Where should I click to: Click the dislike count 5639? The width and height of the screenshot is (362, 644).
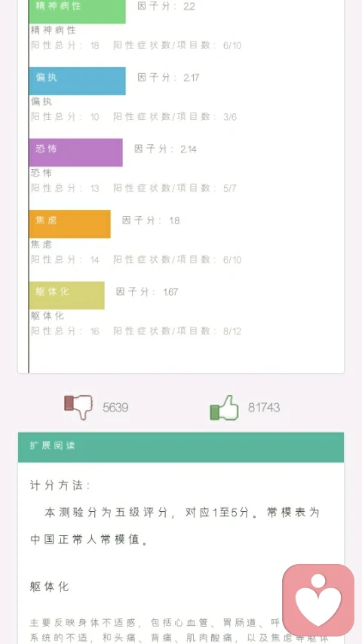pyautogui.click(x=115, y=408)
